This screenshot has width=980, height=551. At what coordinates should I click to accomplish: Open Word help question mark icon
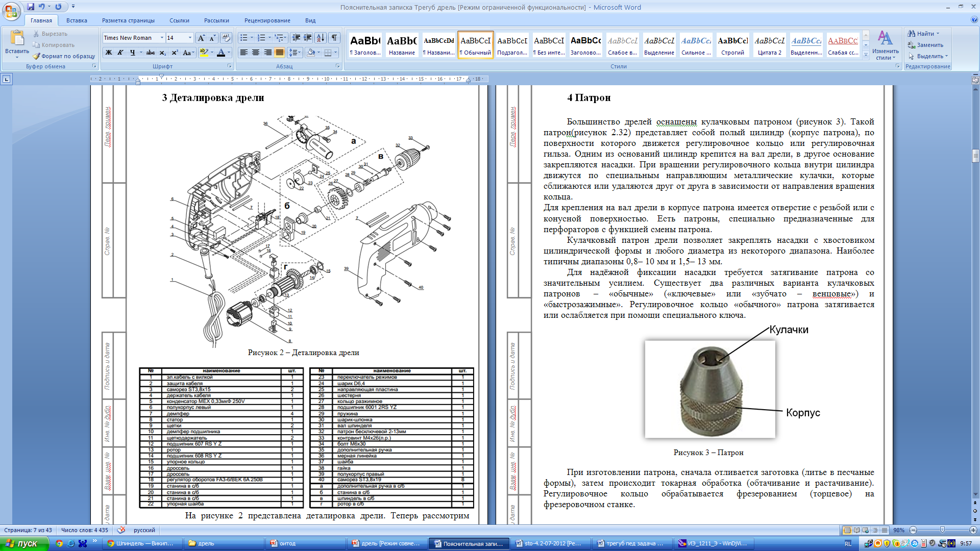pos(974,20)
